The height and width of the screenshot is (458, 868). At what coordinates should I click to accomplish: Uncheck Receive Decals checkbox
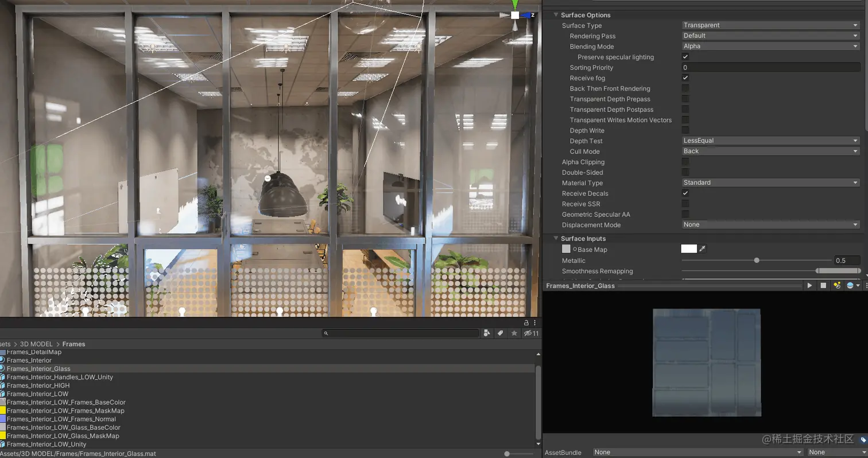point(685,193)
